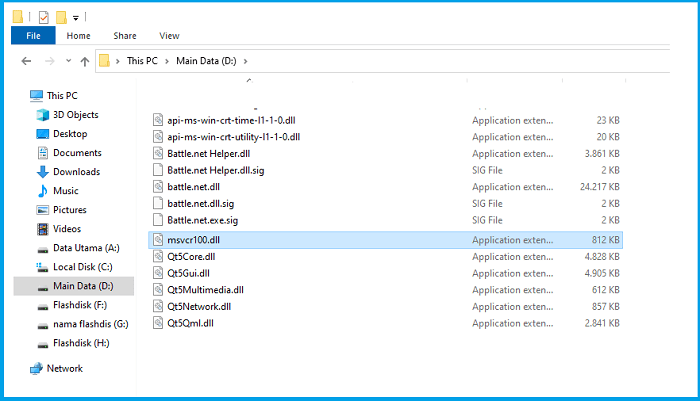The height and width of the screenshot is (401, 700).
Task: Go up one folder level arrow
Action: [x=85, y=61]
